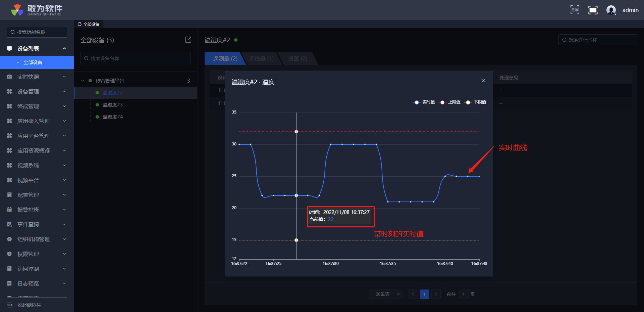The width and height of the screenshot is (644, 312).
Task: Expand the 视频系统 chevron
Action: (x=64, y=166)
